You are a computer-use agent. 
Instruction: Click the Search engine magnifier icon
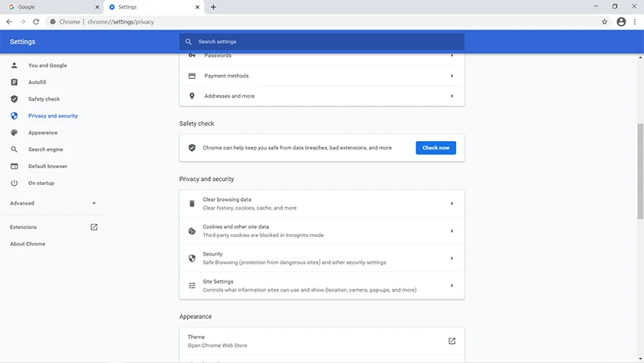14,150
